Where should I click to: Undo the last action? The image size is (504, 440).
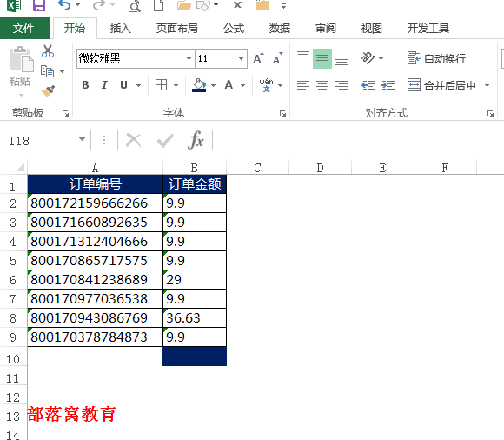(x=64, y=5)
